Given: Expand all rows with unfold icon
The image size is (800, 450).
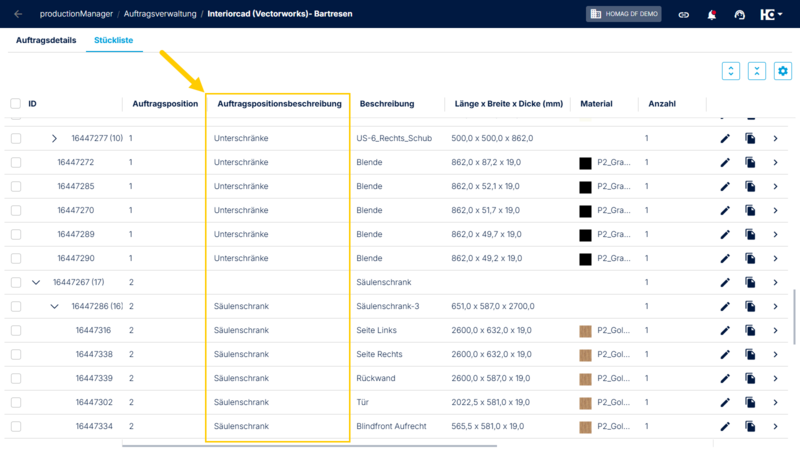Looking at the screenshot, I should (x=731, y=71).
